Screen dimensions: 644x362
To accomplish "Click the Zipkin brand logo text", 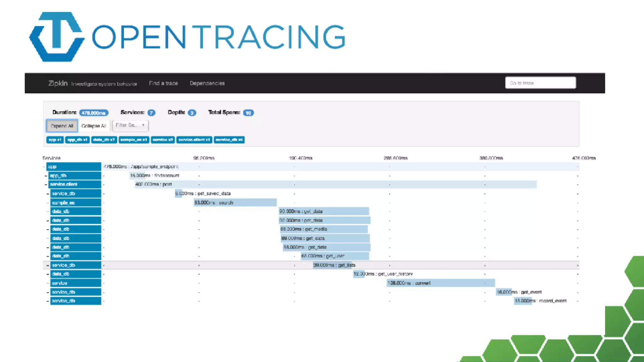I will pyautogui.click(x=58, y=83).
